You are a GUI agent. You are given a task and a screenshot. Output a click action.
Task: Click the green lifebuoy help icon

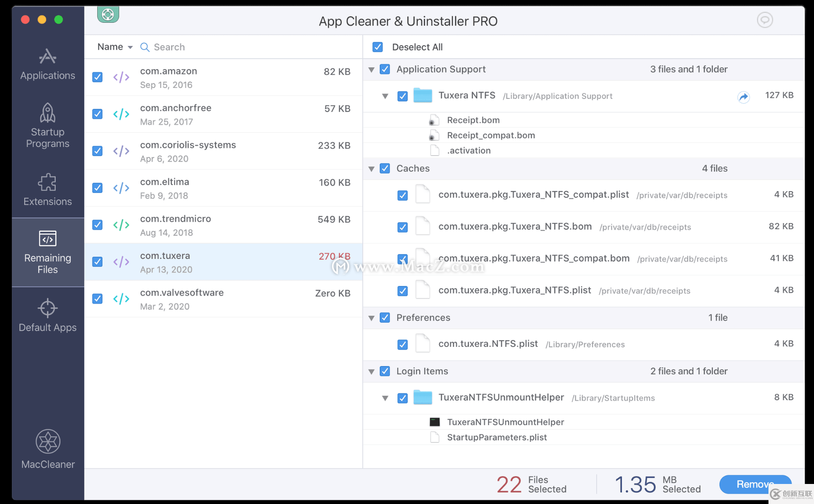coord(108,14)
